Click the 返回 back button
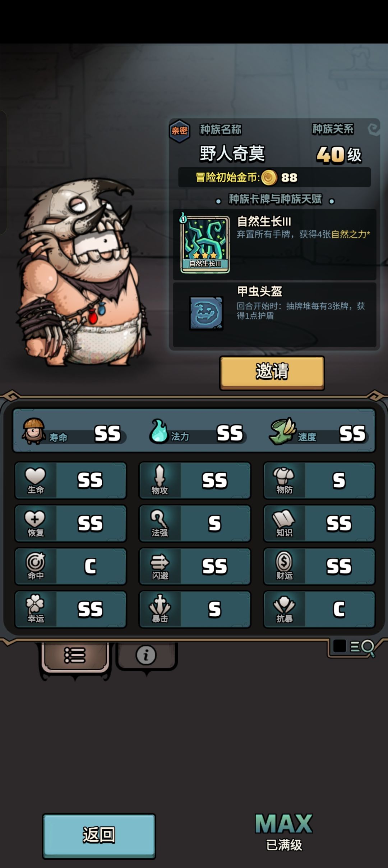The image size is (388, 868). pos(99,835)
